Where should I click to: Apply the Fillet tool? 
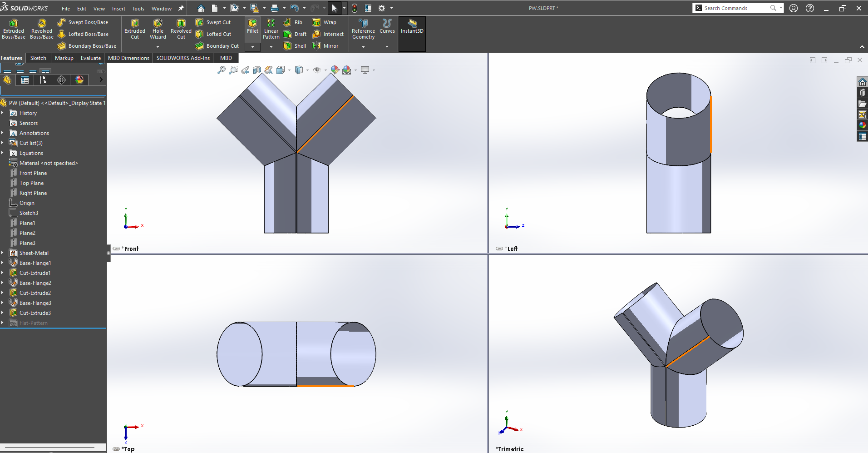tap(252, 26)
